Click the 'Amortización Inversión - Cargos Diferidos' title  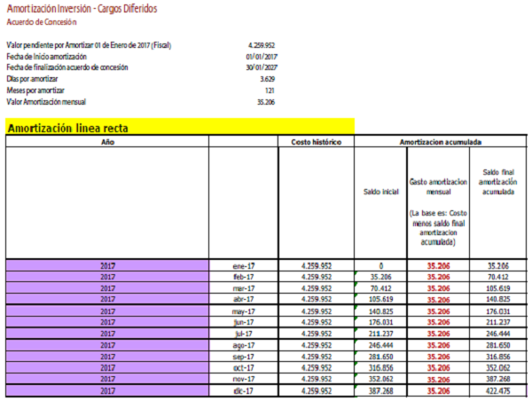pos(81,8)
